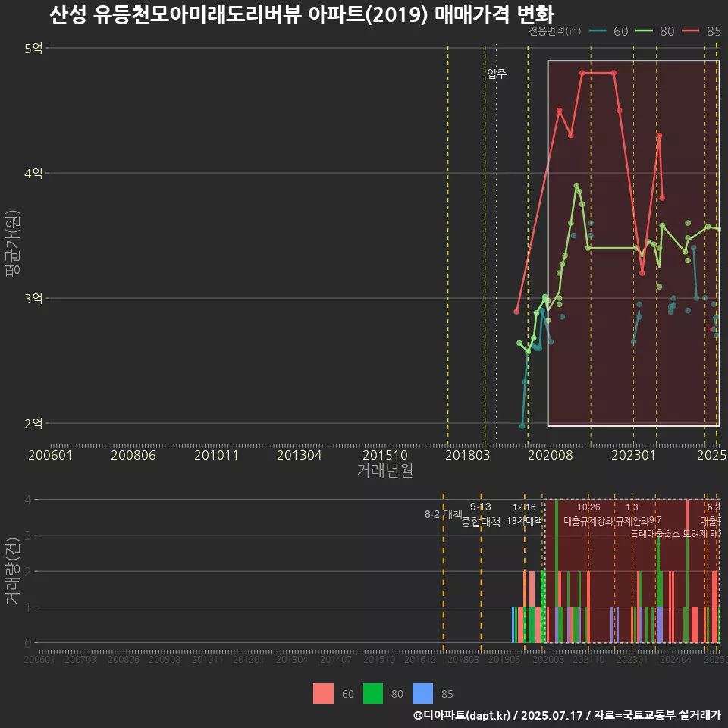Screen dimensions: 728x728
Task: Click the 18차대책 annotation text
Action: [524, 521]
